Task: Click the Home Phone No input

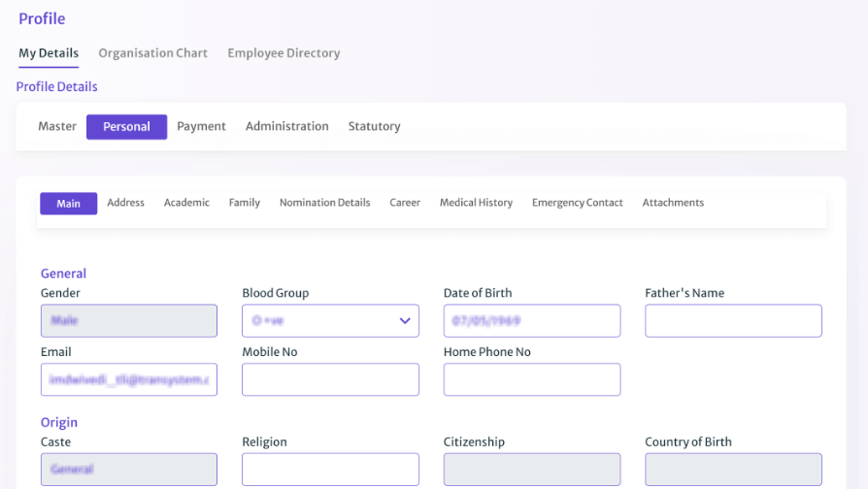Action: [532, 379]
